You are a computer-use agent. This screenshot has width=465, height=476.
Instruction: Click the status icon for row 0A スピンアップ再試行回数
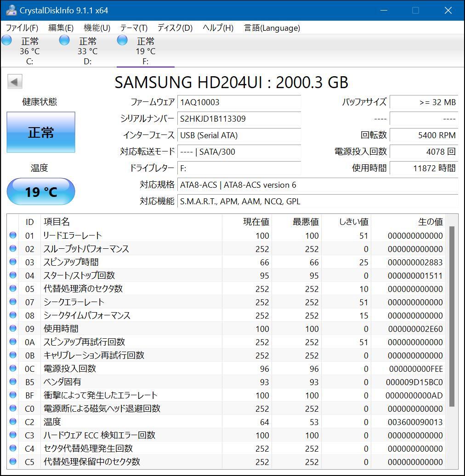click(13, 342)
